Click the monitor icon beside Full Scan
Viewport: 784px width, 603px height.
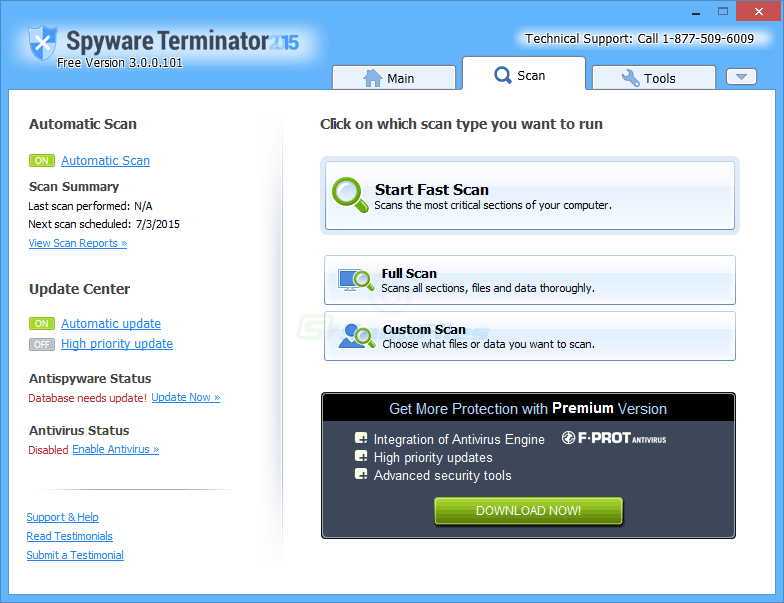tap(356, 280)
